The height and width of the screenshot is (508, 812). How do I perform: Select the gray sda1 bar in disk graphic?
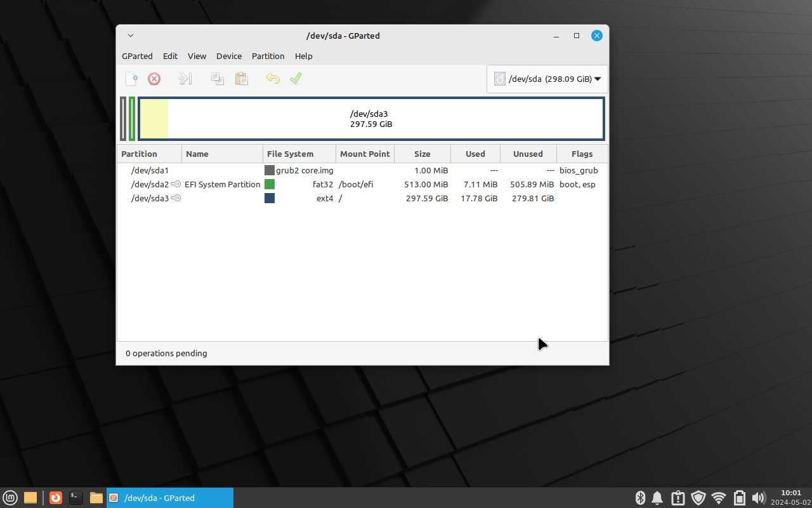point(123,119)
